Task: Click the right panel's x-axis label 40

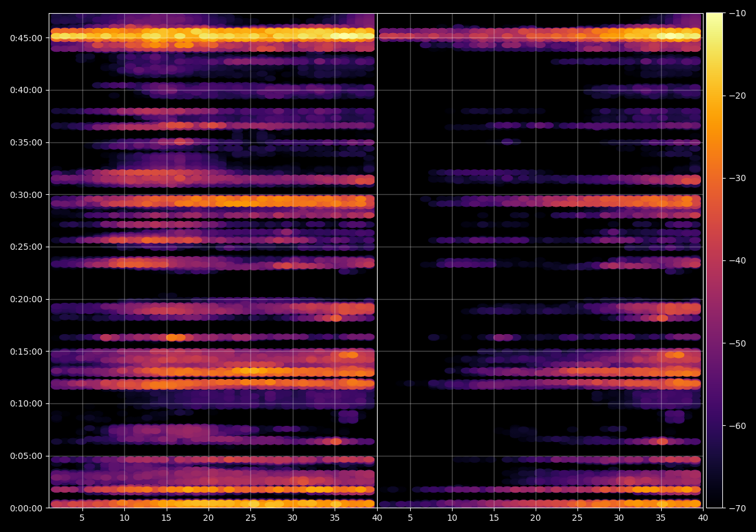Action: 703,518
